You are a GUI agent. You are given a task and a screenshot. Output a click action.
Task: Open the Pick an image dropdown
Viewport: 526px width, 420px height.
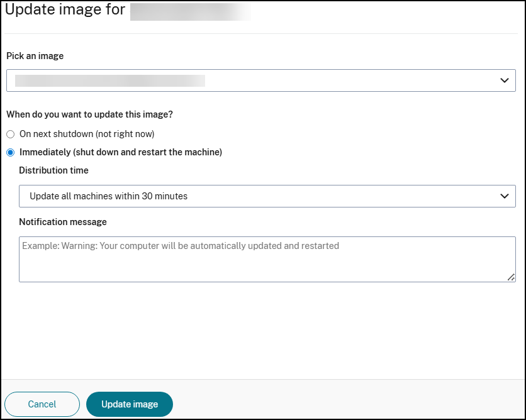[x=260, y=80]
